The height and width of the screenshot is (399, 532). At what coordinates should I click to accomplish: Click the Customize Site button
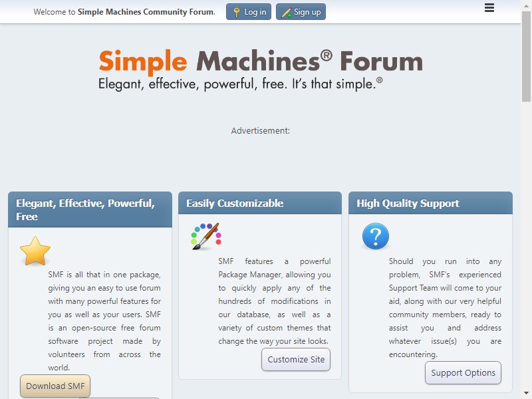296,359
